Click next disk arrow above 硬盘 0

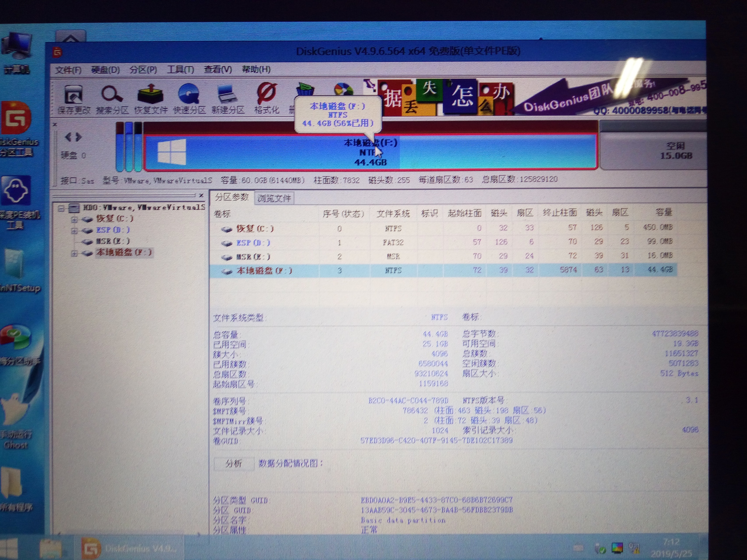[x=79, y=137]
